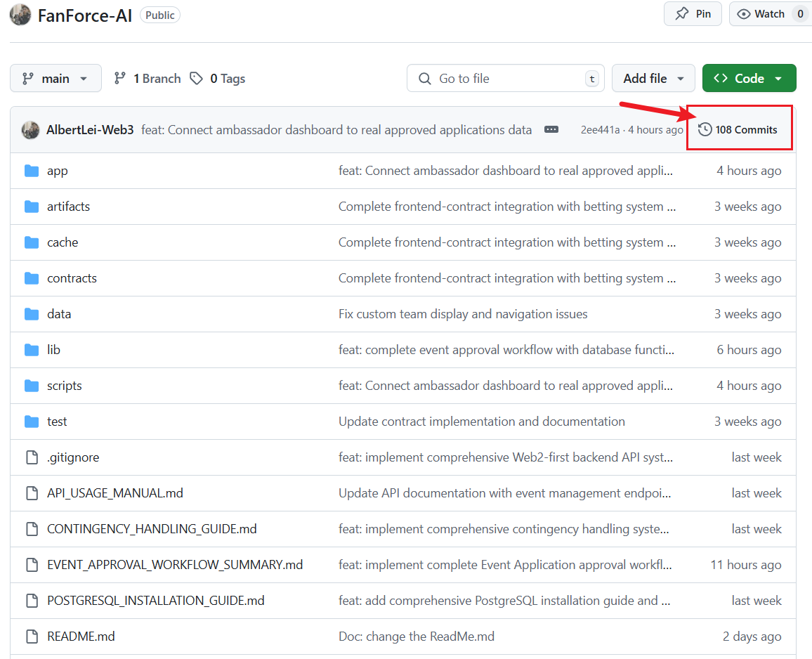Open latest commit message about ambassador dashboard
The image size is (812, 659).
(x=336, y=129)
